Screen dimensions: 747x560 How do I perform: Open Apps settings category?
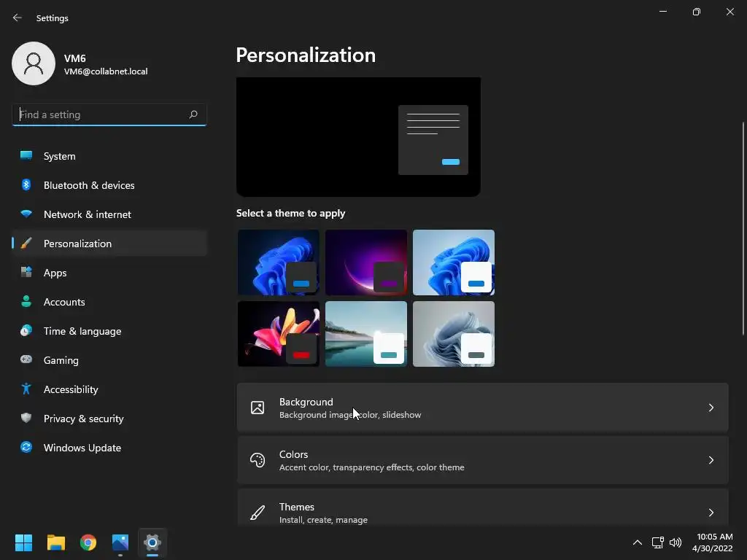point(109,273)
